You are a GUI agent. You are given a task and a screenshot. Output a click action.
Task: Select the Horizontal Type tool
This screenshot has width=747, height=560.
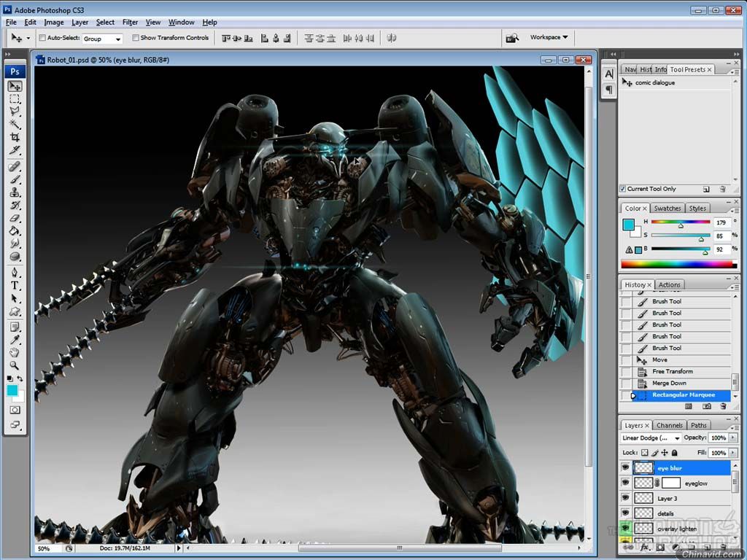click(x=15, y=286)
